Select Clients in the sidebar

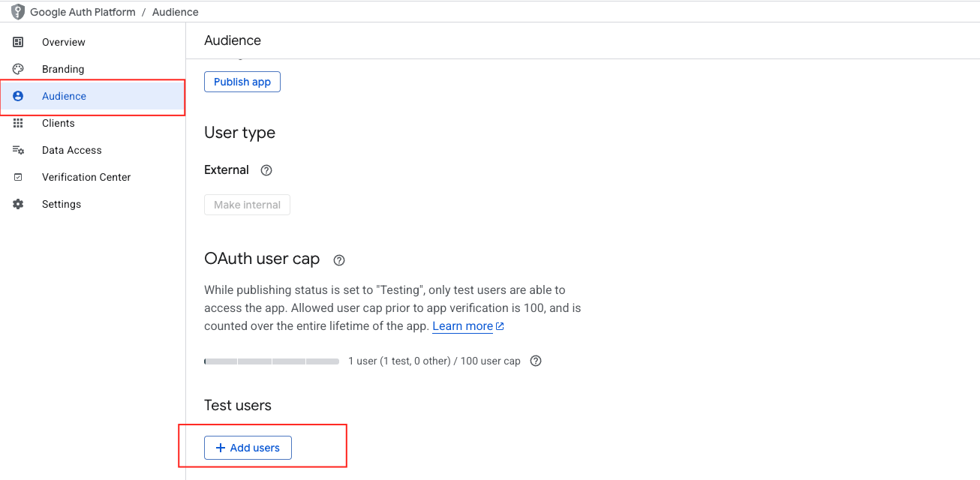tap(59, 123)
